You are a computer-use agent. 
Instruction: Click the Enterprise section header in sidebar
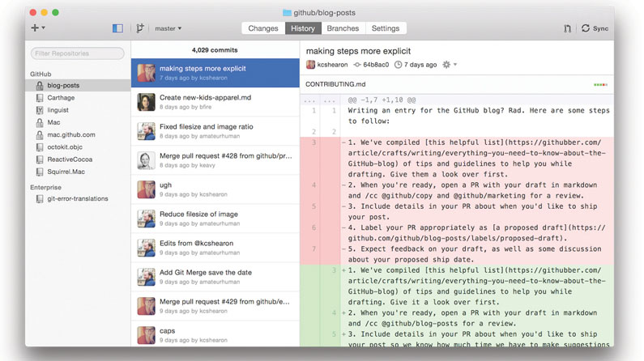click(x=45, y=187)
